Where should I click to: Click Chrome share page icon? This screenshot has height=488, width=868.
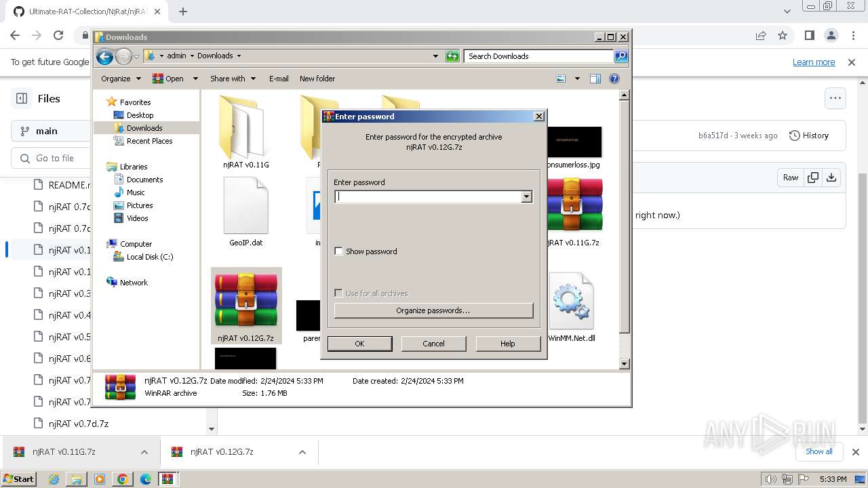coord(761,35)
